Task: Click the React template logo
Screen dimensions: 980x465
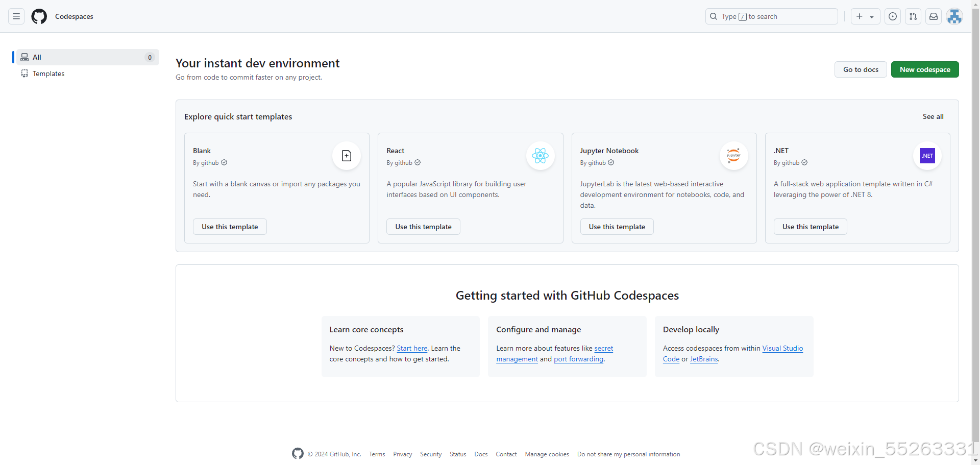Action: click(x=540, y=156)
